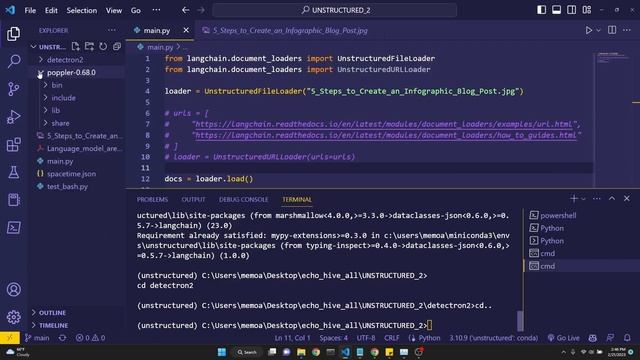Open terminal panel more actions
The height and width of the screenshot is (360, 640).
pyautogui.click(x=597, y=198)
